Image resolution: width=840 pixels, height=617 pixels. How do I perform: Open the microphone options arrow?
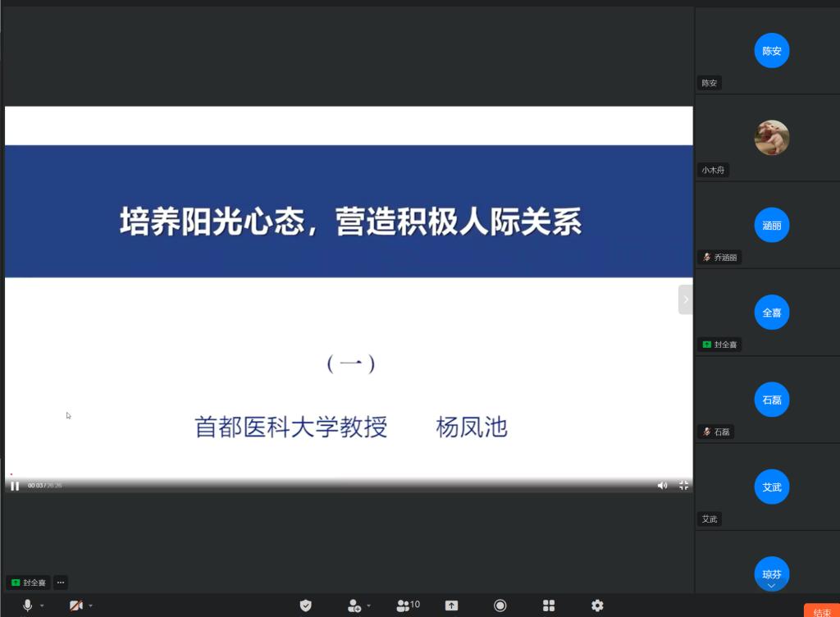pyautogui.click(x=43, y=606)
